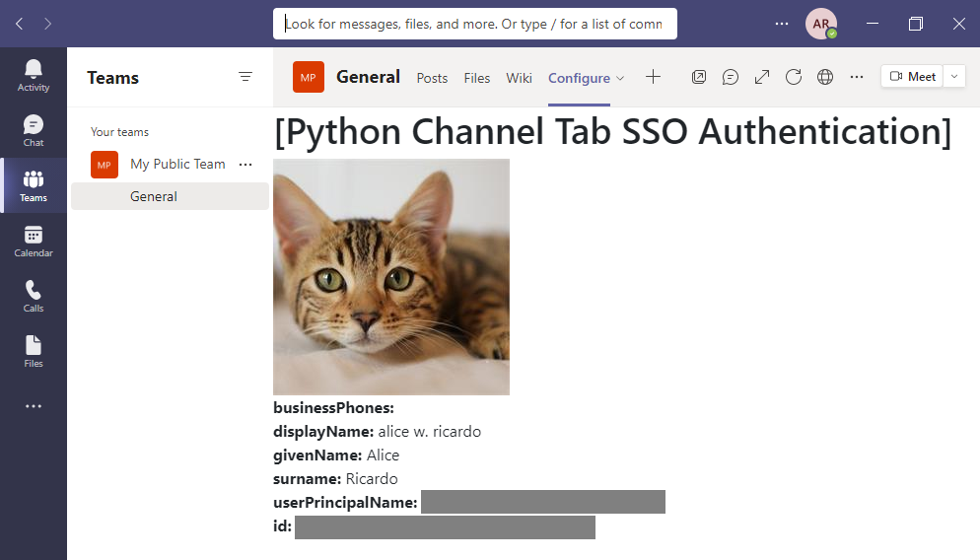
Task: Click the Teams panel title
Action: coord(112,78)
